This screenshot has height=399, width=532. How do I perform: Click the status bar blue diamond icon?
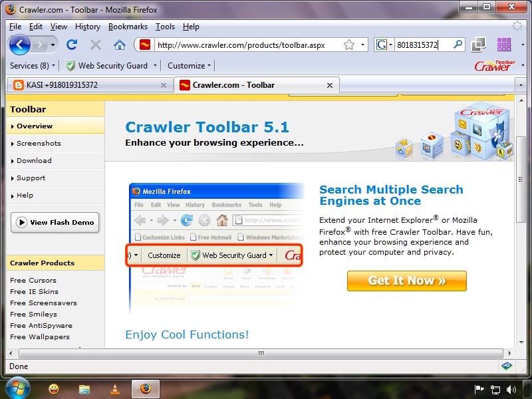coord(507,365)
